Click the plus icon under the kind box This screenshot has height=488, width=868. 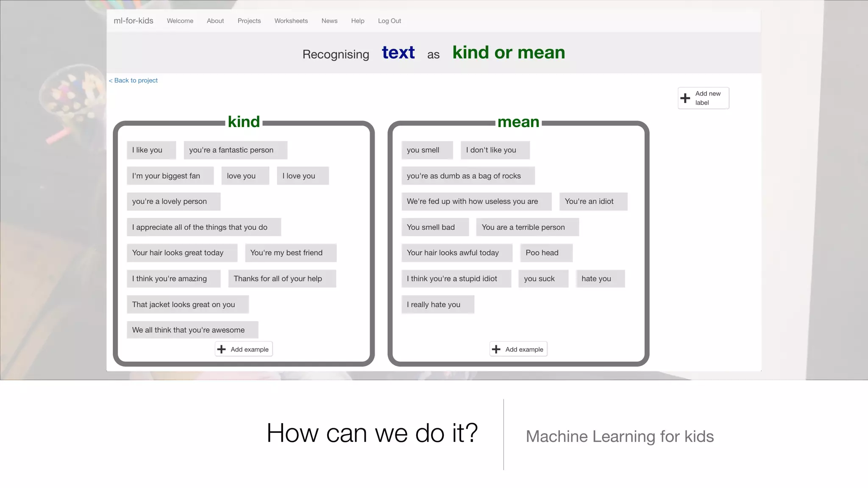point(221,349)
